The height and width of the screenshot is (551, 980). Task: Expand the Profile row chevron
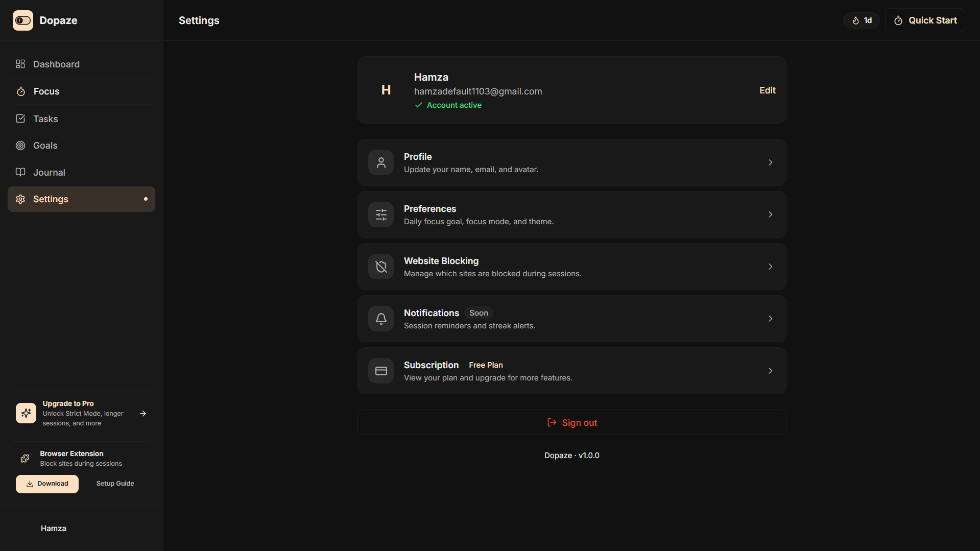770,162
